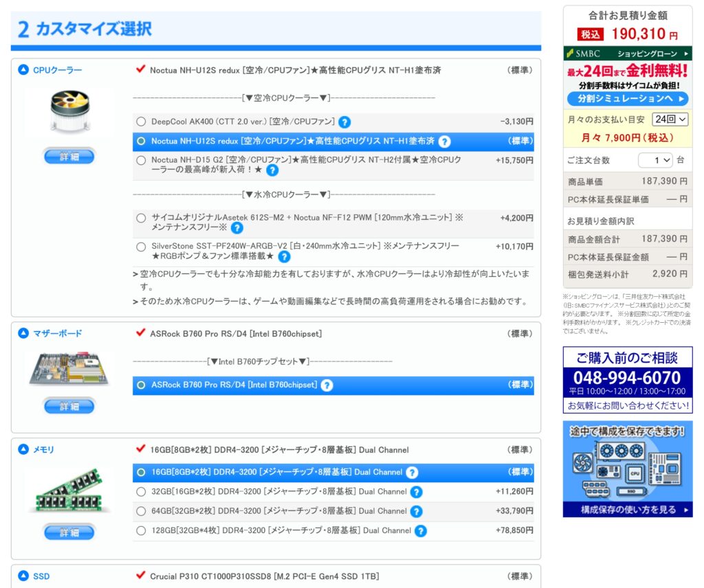Click help icon next to SilverStone SST-PF240W option

click(x=284, y=256)
